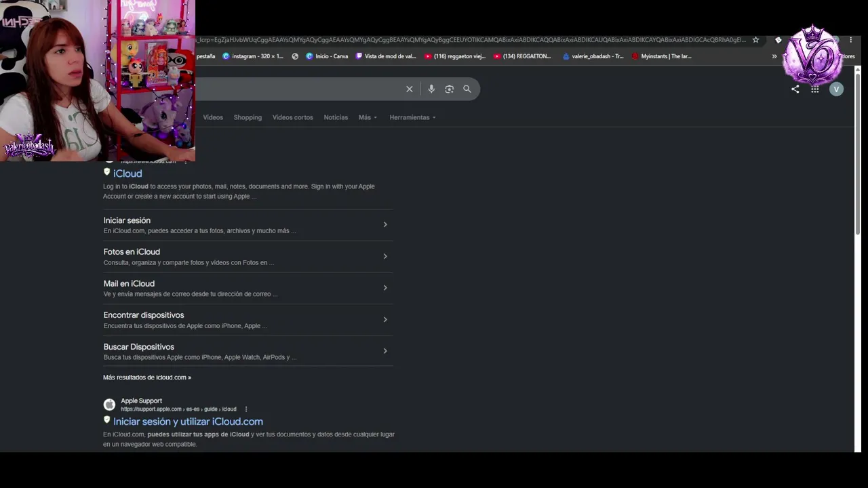Viewport: 868px width, 488px height.
Task: Open the Google apps grid
Action: tap(815, 89)
